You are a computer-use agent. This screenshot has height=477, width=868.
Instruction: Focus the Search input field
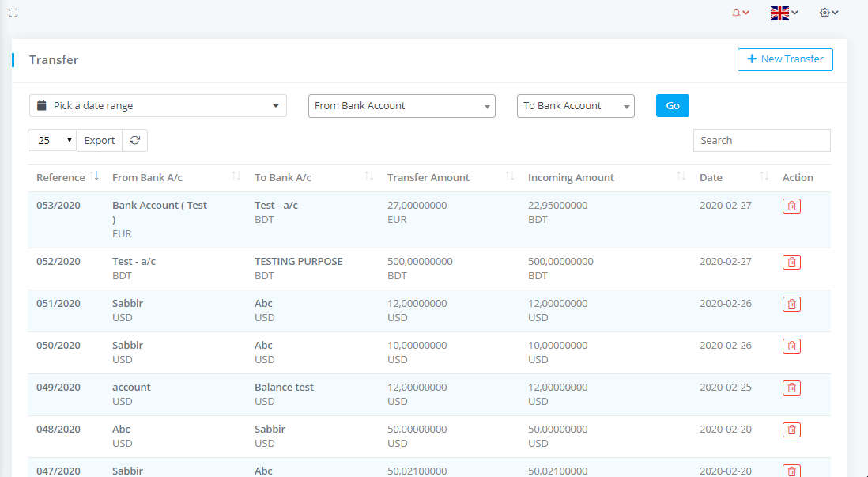click(x=761, y=140)
